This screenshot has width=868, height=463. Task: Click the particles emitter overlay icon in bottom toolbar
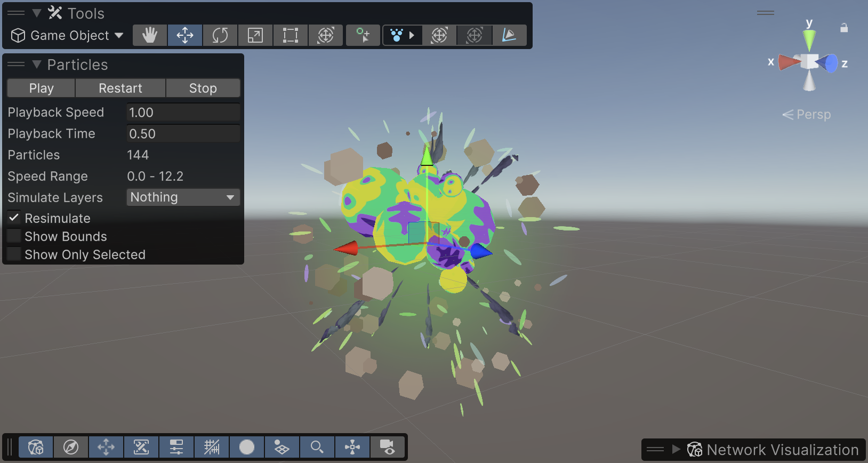(352, 447)
